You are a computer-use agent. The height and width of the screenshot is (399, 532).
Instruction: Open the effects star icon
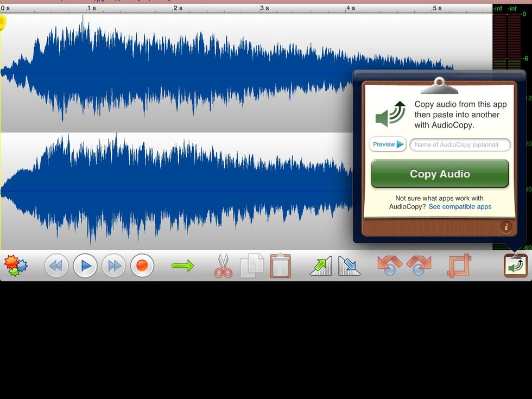point(15,265)
